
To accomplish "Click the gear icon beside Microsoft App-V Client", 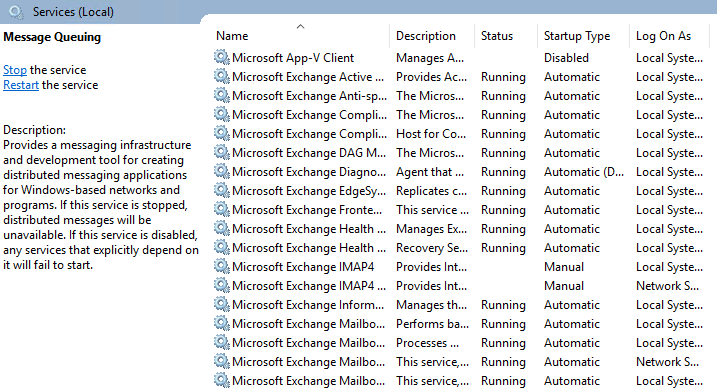I will coord(222,58).
